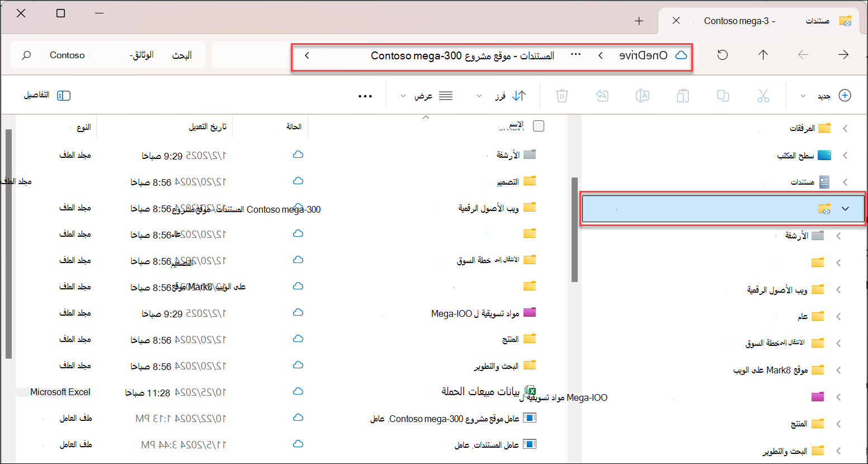
Task: Collapse the highlighted folder in the navigation pane
Action: tap(845, 209)
